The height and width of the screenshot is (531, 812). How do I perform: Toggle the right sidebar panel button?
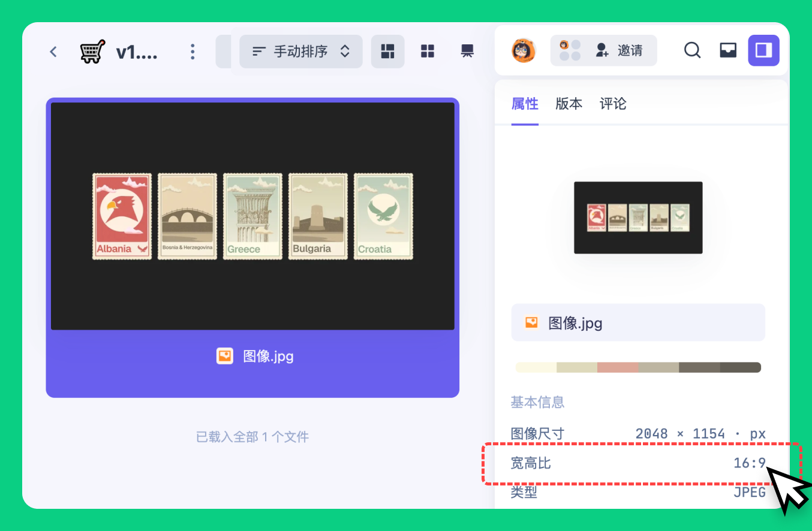point(763,50)
